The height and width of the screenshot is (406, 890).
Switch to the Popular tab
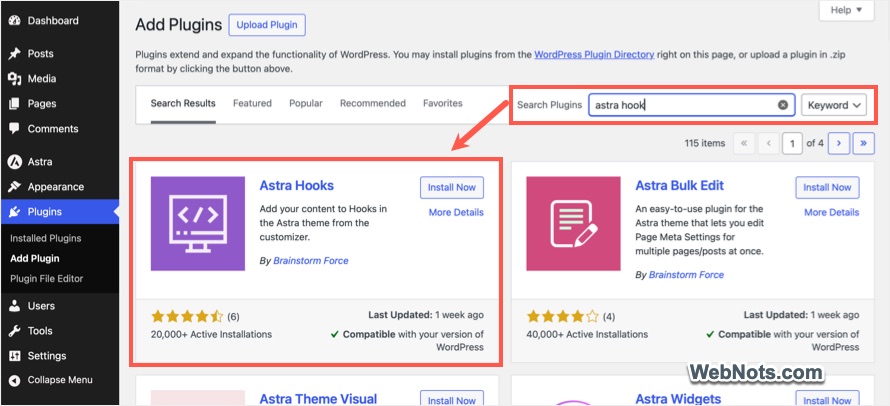(x=306, y=103)
